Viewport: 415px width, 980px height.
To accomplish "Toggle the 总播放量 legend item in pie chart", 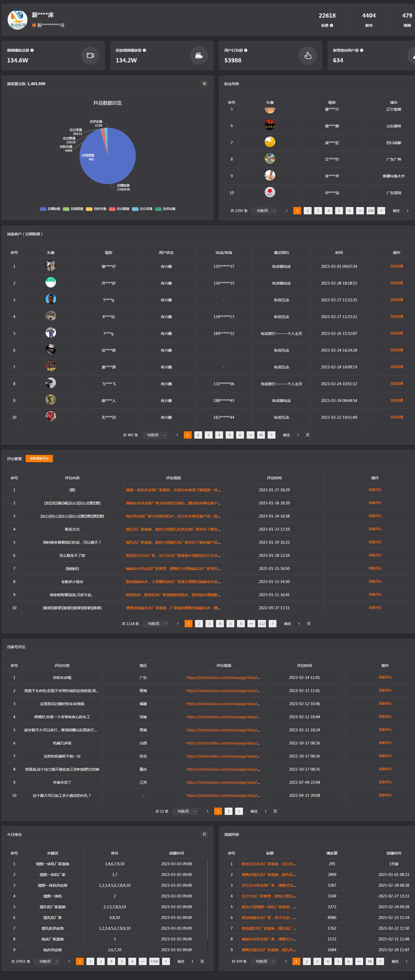I will point(50,209).
